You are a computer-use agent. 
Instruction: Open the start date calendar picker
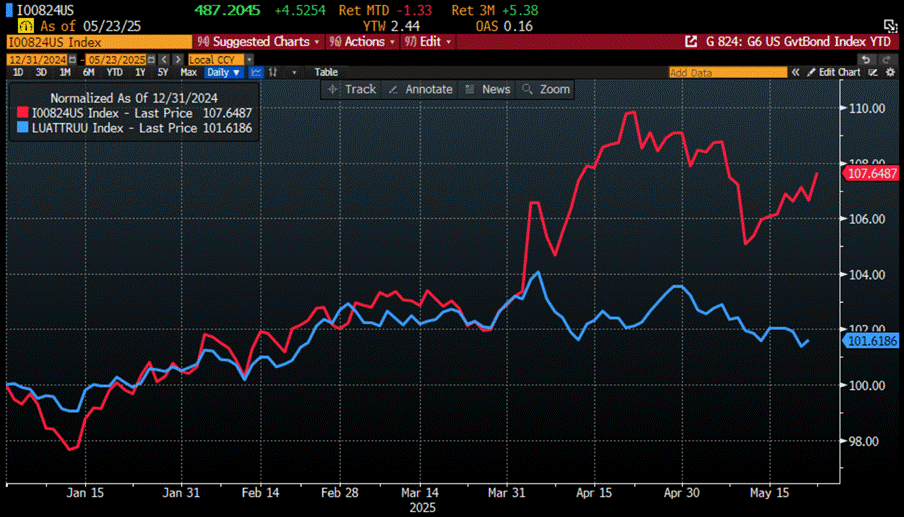[x=73, y=59]
